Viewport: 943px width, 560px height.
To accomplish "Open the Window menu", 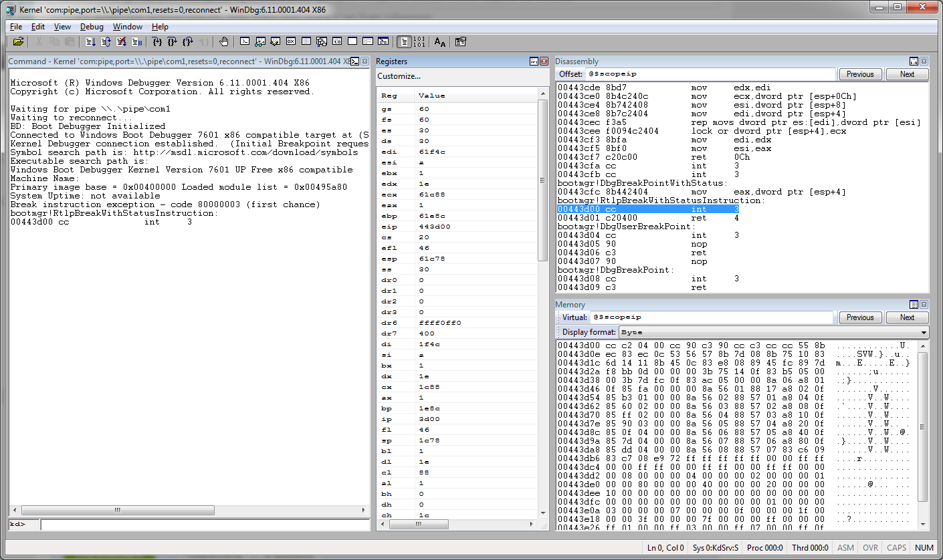I will coord(127,27).
